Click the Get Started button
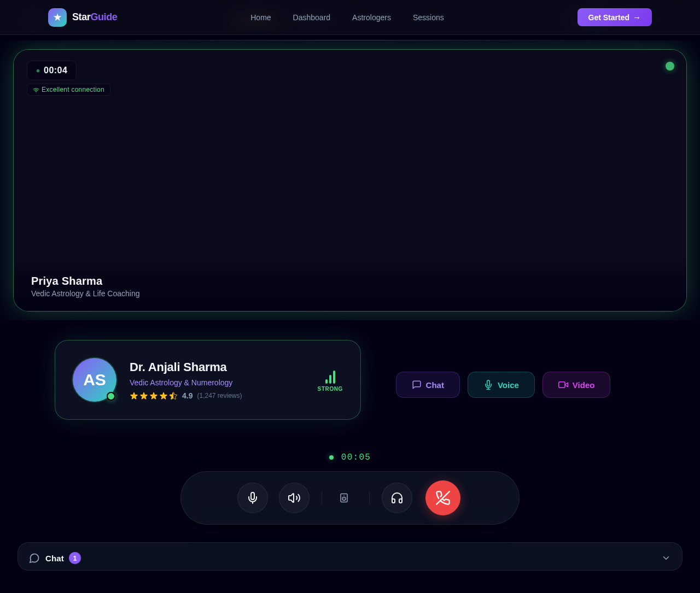 pyautogui.click(x=615, y=17)
